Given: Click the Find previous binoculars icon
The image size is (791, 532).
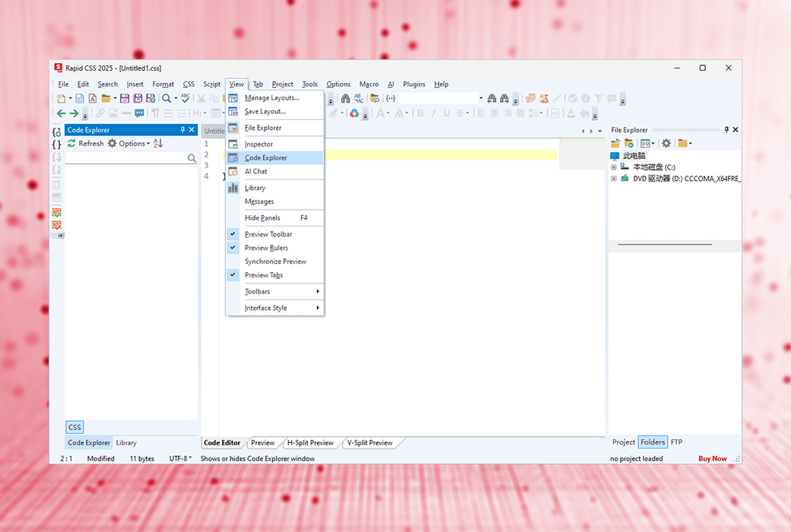Looking at the screenshot, I should [x=491, y=98].
